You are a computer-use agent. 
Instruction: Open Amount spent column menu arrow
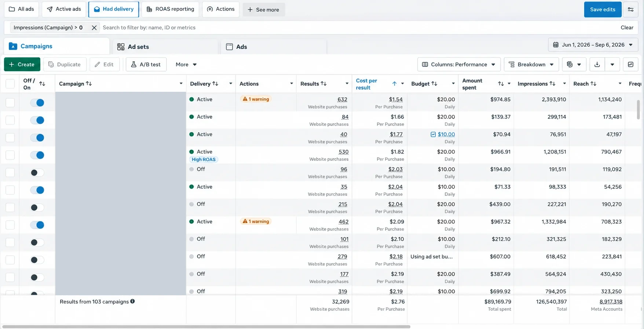509,84
